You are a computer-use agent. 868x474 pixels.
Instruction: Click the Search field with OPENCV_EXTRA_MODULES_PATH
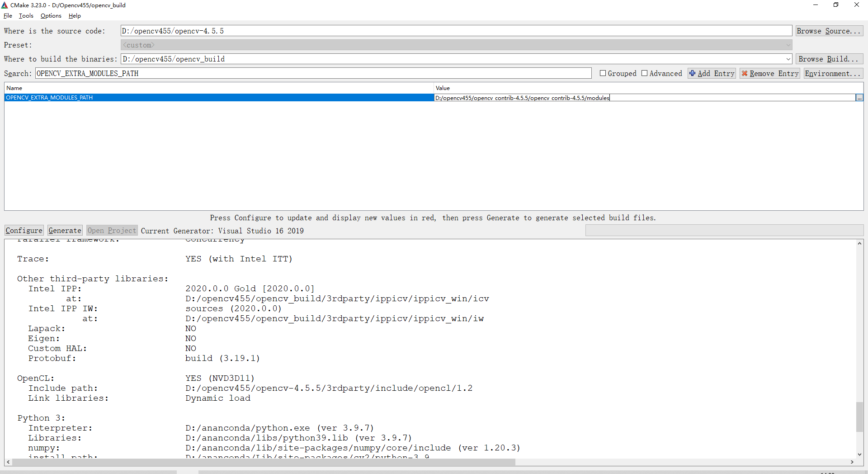click(313, 73)
